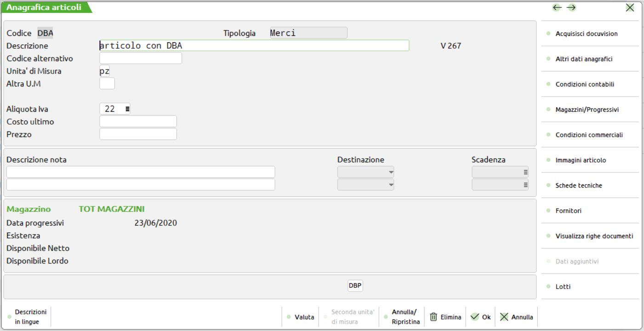Click the Annulla X icon in bottom bar
This screenshot has height=331, width=644.
tap(504, 317)
